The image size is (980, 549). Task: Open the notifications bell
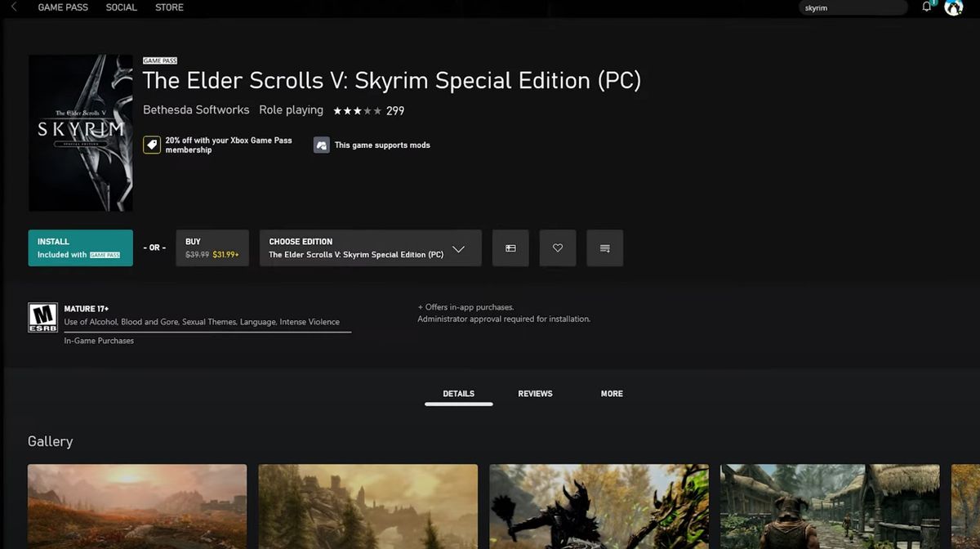pyautogui.click(x=927, y=7)
